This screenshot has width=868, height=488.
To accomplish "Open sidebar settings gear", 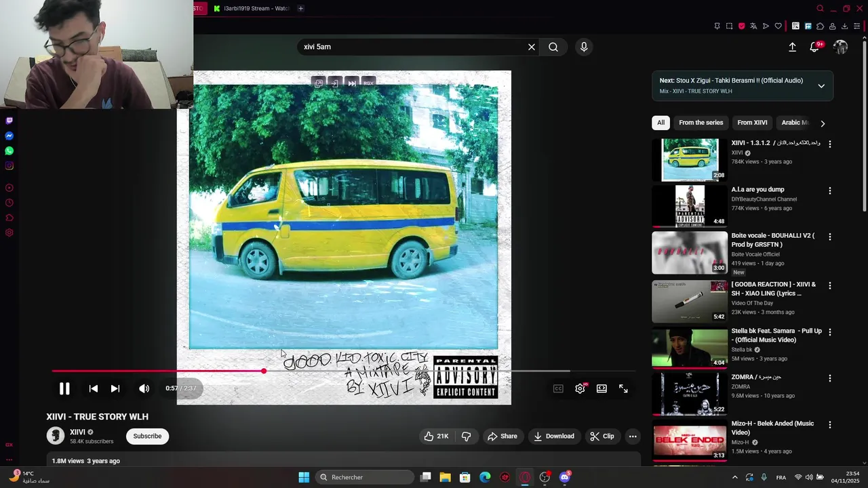I will coord(9,232).
